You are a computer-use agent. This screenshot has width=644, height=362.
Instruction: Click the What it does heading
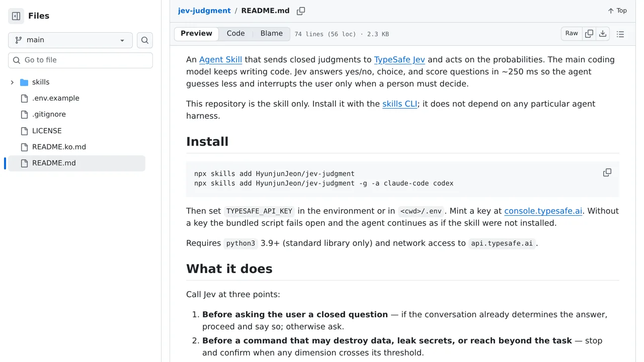(229, 268)
